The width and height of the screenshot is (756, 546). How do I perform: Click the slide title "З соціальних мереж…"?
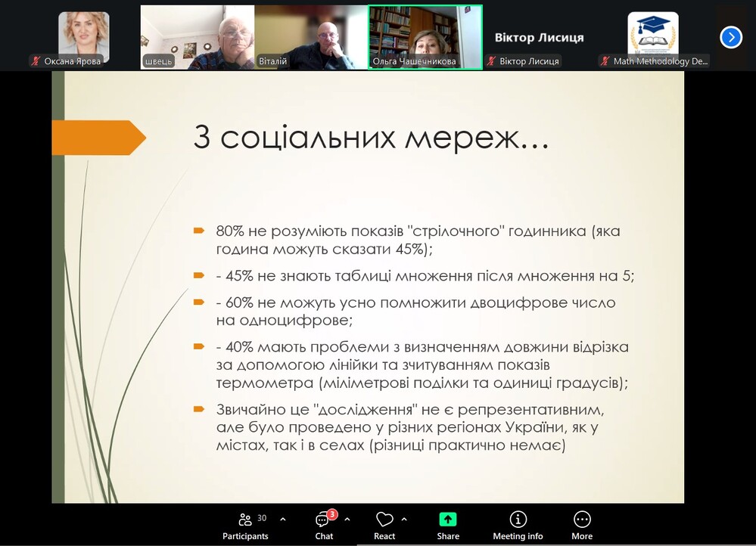371,138
